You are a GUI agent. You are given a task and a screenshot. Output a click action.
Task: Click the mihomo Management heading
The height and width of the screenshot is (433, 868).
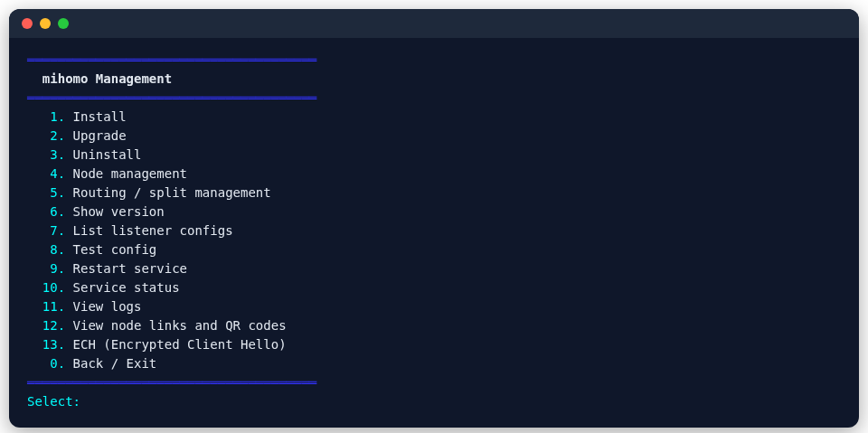tap(107, 79)
